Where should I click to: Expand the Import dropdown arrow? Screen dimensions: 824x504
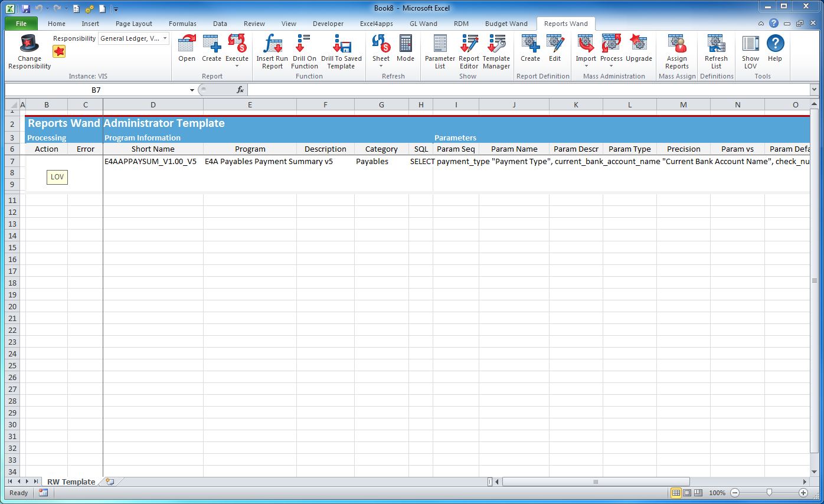(586, 66)
